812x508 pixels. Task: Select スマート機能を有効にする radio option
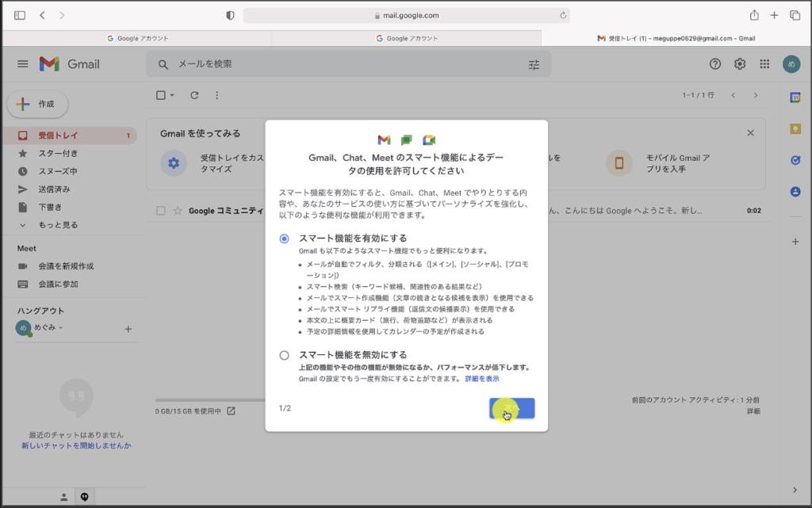point(285,239)
